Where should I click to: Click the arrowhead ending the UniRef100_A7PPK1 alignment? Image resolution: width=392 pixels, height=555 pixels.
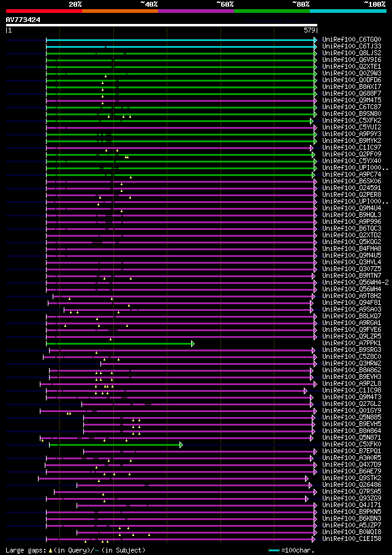point(193,343)
